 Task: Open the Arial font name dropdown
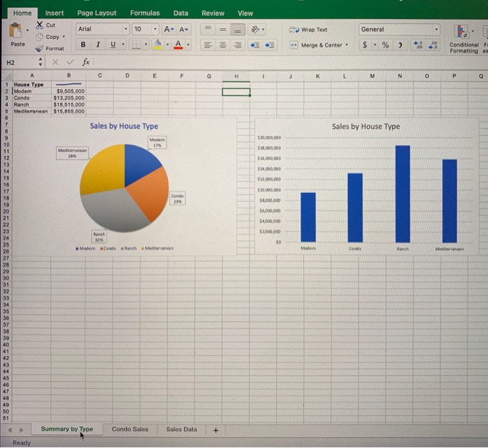click(x=125, y=29)
